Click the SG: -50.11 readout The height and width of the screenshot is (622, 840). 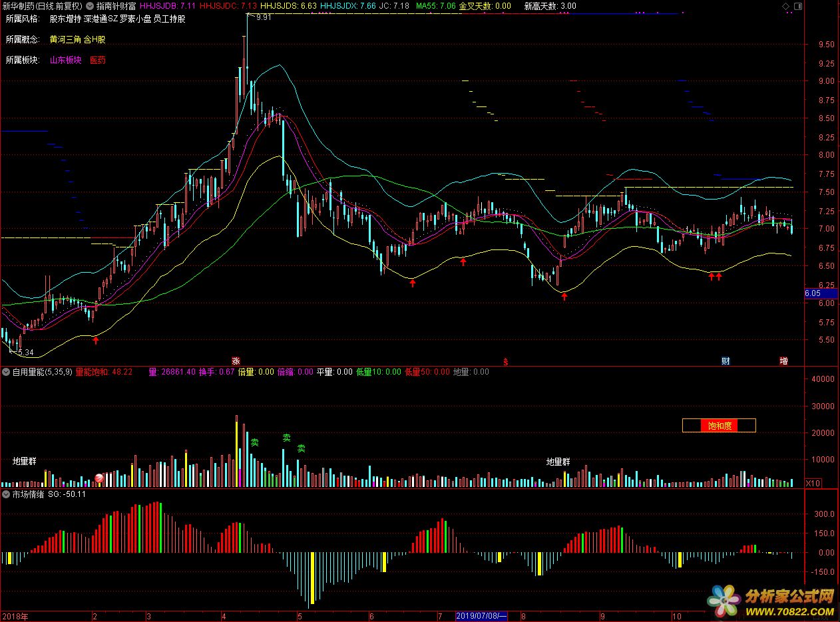point(67,494)
